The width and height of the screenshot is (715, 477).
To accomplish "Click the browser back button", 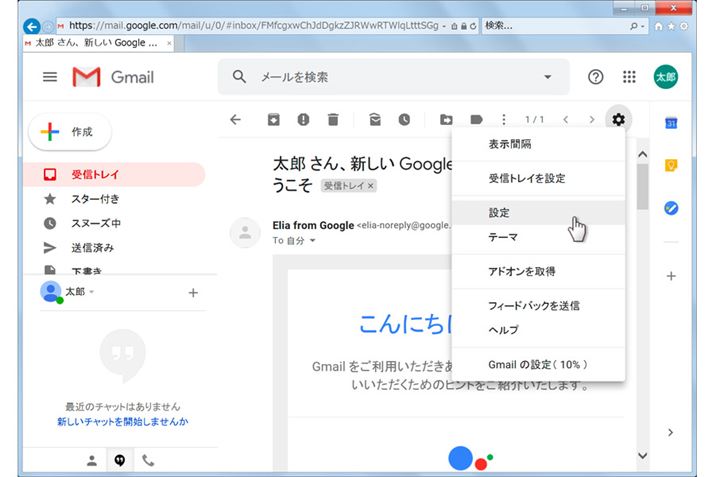I will [x=32, y=26].
